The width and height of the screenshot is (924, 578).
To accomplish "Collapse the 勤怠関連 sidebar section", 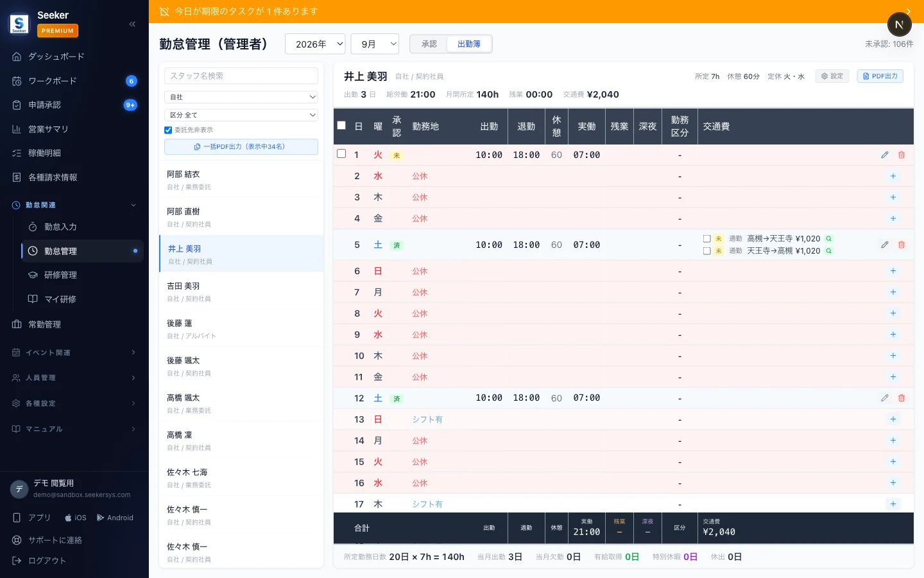I will click(x=74, y=205).
